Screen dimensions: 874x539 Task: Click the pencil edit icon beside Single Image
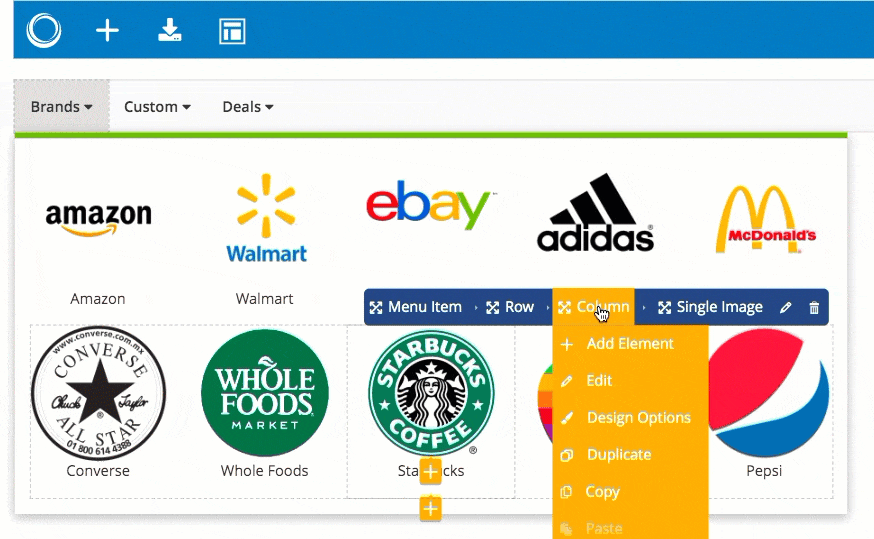pyautogui.click(x=785, y=307)
